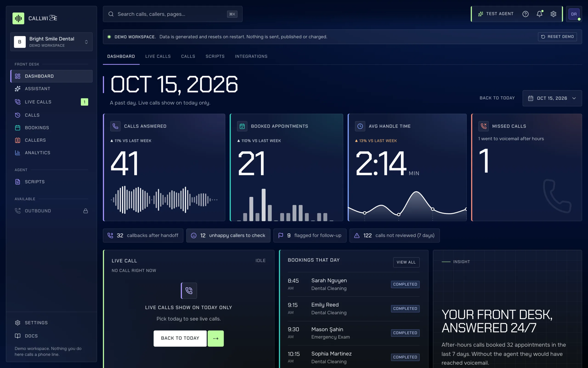Click the Outbound lock icon
This screenshot has height=368, width=588.
(x=85, y=211)
